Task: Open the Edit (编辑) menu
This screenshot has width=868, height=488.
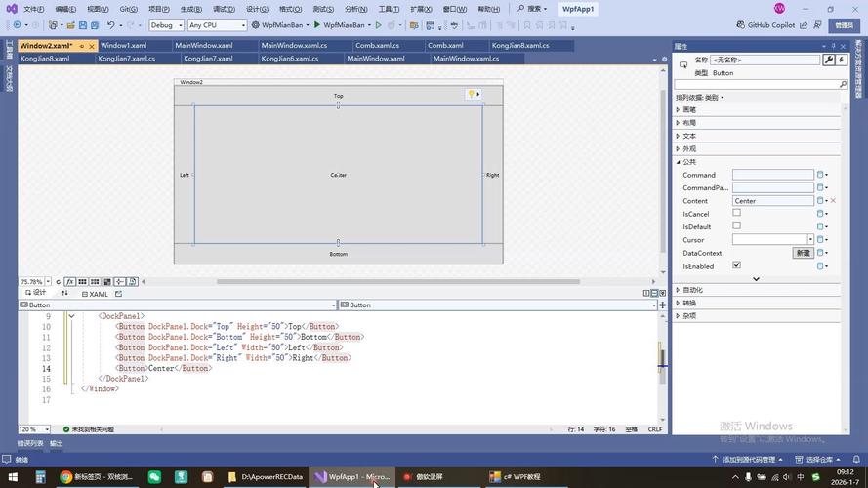Action: point(65,9)
